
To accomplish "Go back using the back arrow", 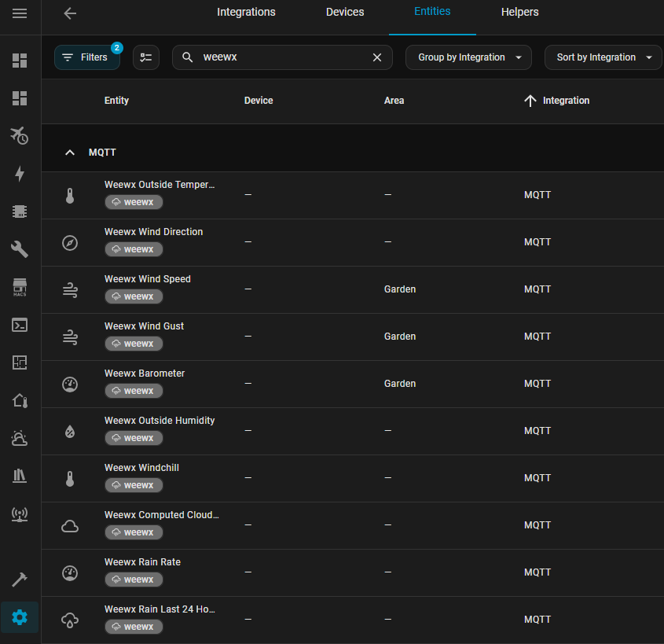I will (x=70, y=13).
